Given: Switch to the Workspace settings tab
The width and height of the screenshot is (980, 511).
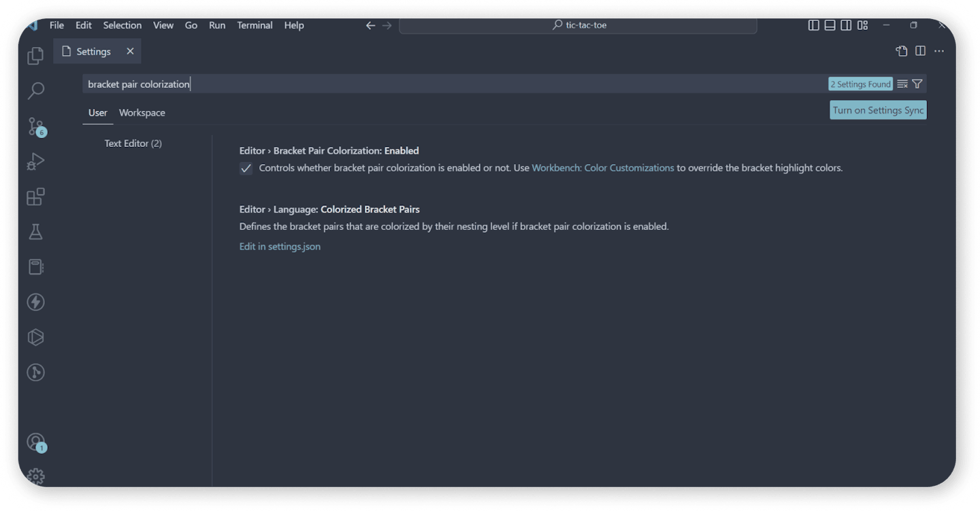Looking at the screenshot, I should point(142,113).
